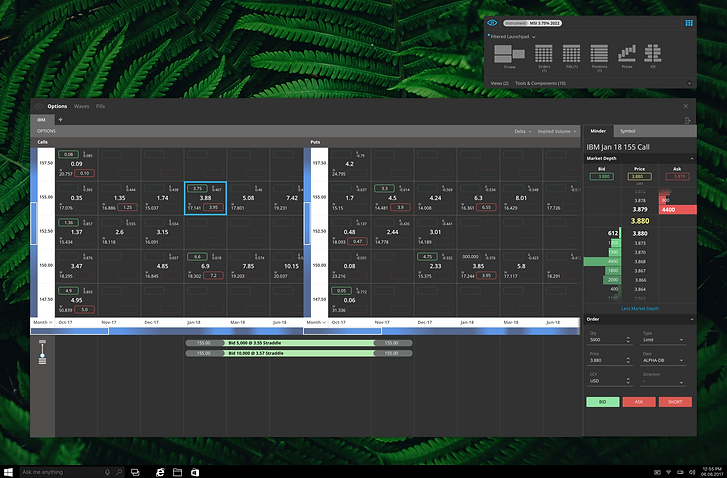
Task: Click the Calls horizontal expiry scrollbar
Action: [x=166, y=331]
